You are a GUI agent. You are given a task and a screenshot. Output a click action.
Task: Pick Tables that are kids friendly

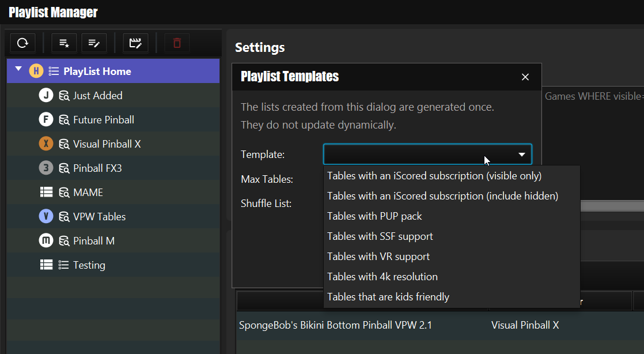388,297
